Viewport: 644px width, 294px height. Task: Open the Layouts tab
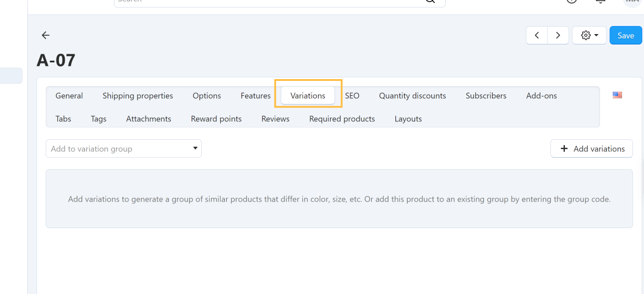(x=408, y=118)
